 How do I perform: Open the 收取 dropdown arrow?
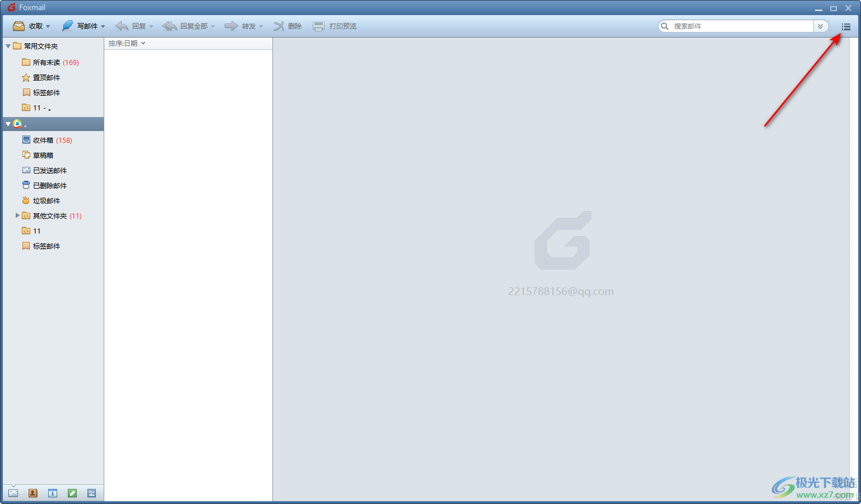tap(48, 27)
